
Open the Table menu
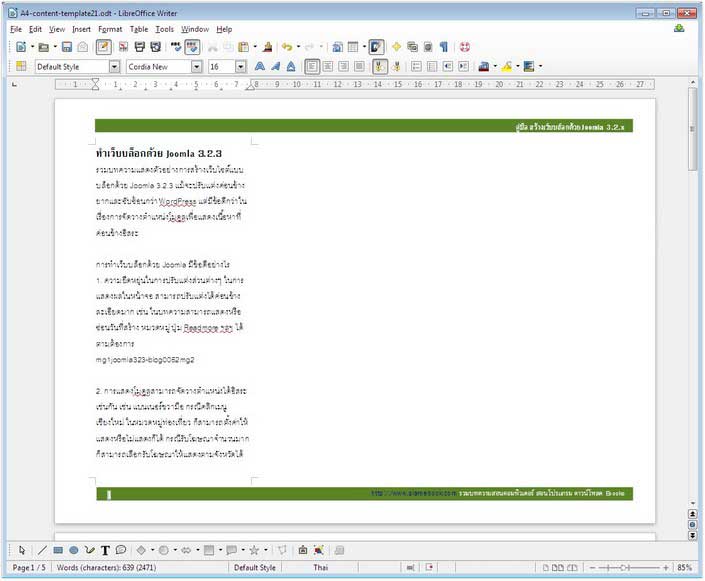tap(139, 29)
